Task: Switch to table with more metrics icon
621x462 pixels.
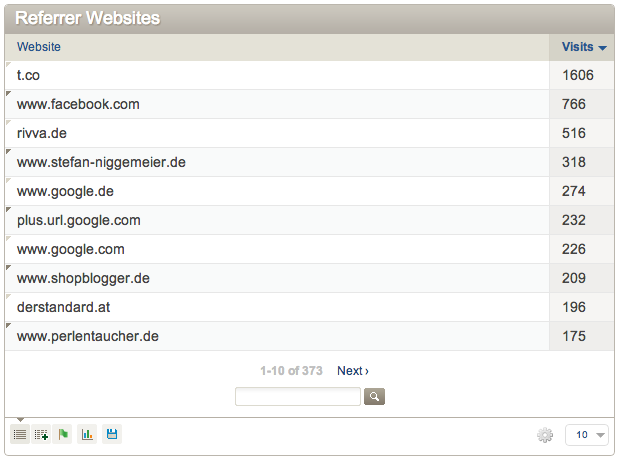Action: [41, 434]
